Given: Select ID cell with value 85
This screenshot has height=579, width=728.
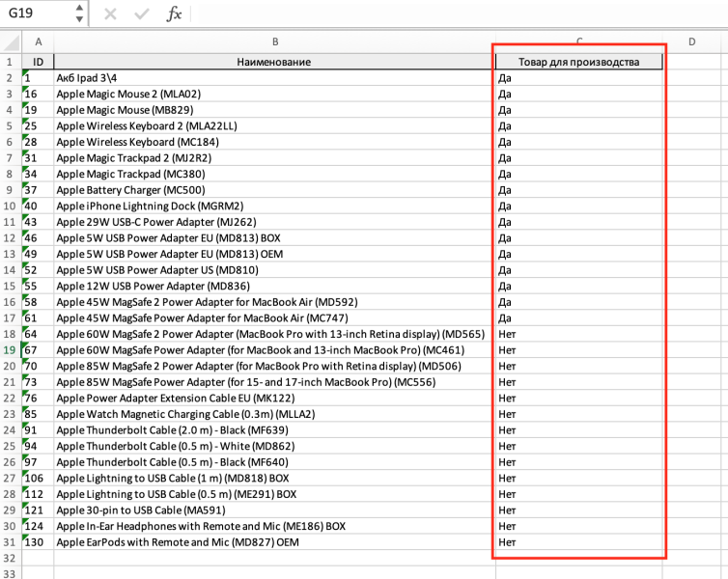Looking at the screenshot, I should (38, 414).
